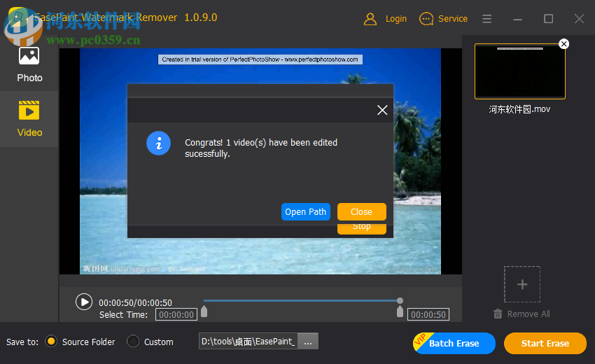
Task: Play the video preview
Action: click(x=84, y=302)
